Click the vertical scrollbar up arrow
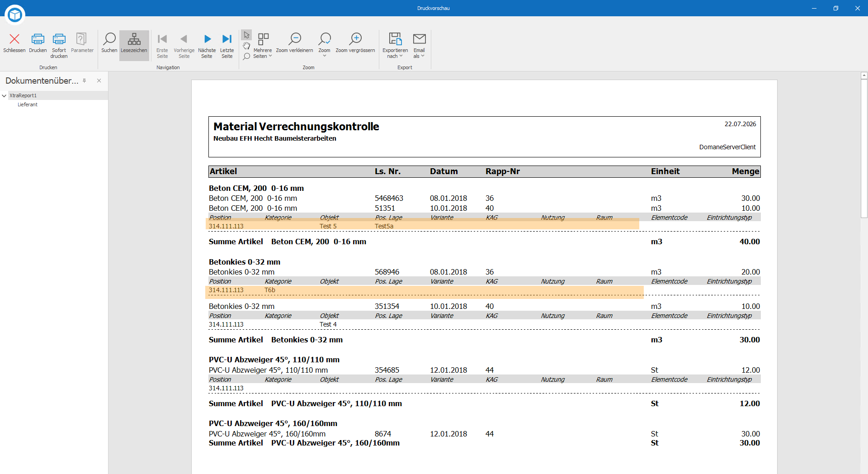Viewport: 868px width, 474px height. [x=864, y=76]
